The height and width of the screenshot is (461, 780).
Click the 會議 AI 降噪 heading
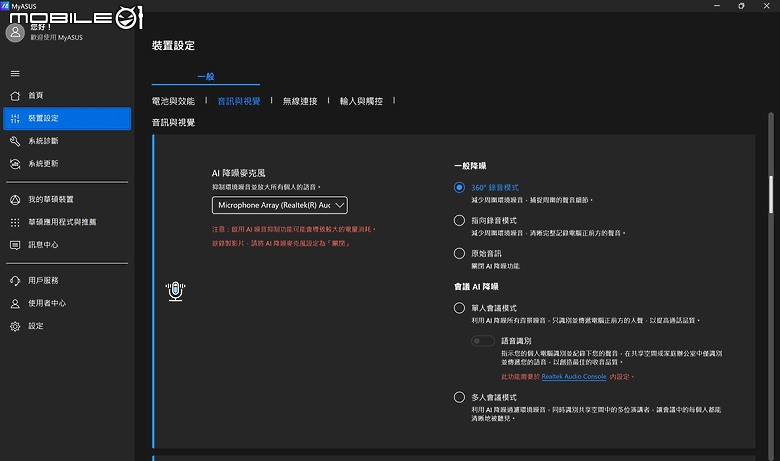476,286
